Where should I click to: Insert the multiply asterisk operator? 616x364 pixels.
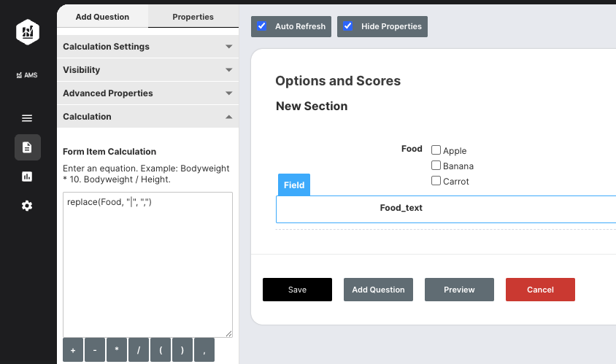(117, 350)
